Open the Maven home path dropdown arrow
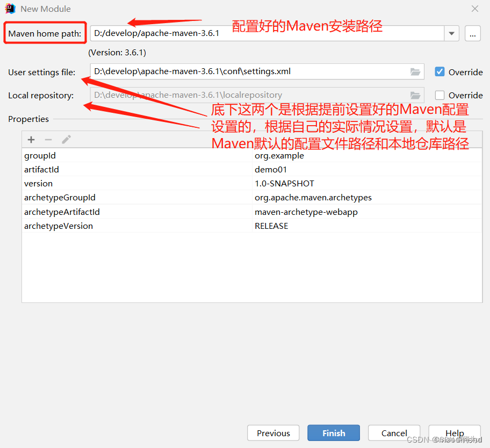This screenshot has width=490, height=448. pyautogui.click(x=451, y=33)
